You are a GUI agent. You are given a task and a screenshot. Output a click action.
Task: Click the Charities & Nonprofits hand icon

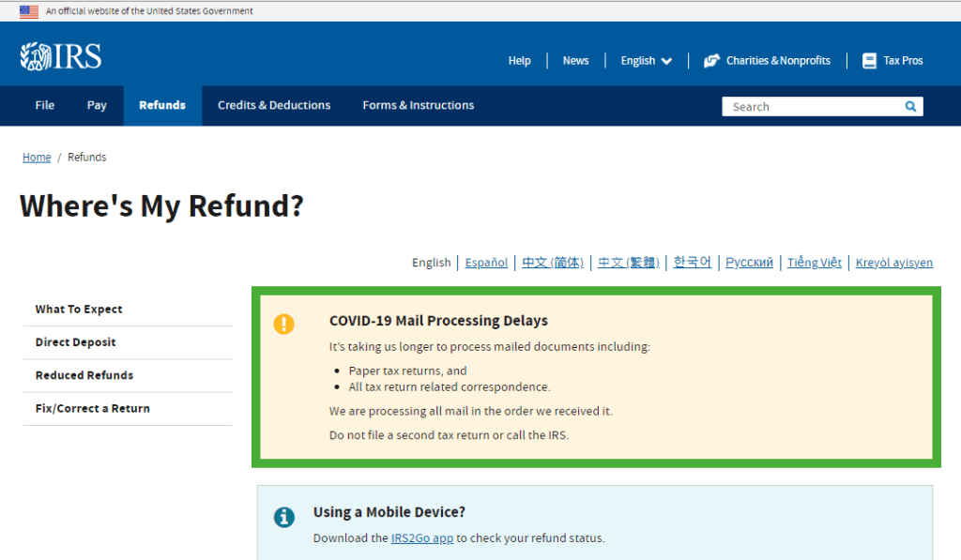711,61
